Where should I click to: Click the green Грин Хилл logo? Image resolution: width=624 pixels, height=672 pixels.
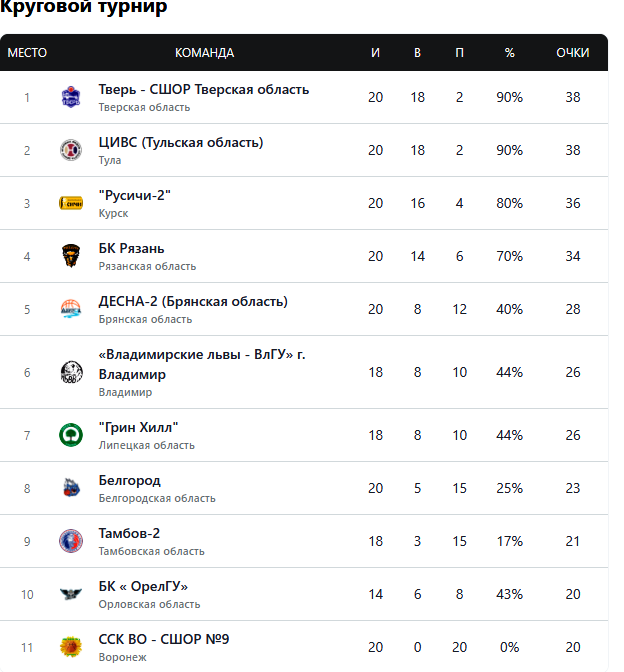pos(71,435)
